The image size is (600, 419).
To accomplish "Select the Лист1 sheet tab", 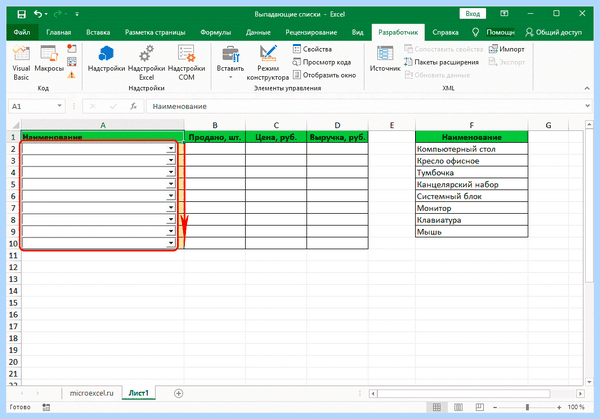I will tap(139, 393).
